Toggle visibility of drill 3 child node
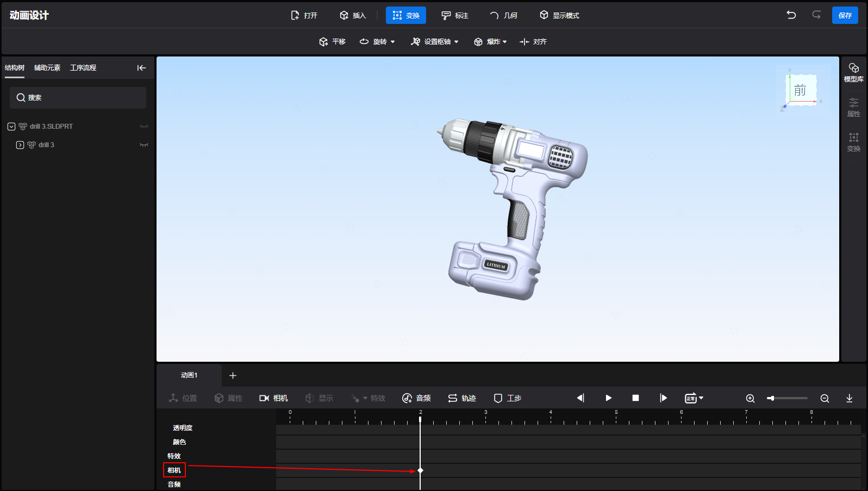Image resolution: width=868 pixels, height=491 pixels. 143,145
